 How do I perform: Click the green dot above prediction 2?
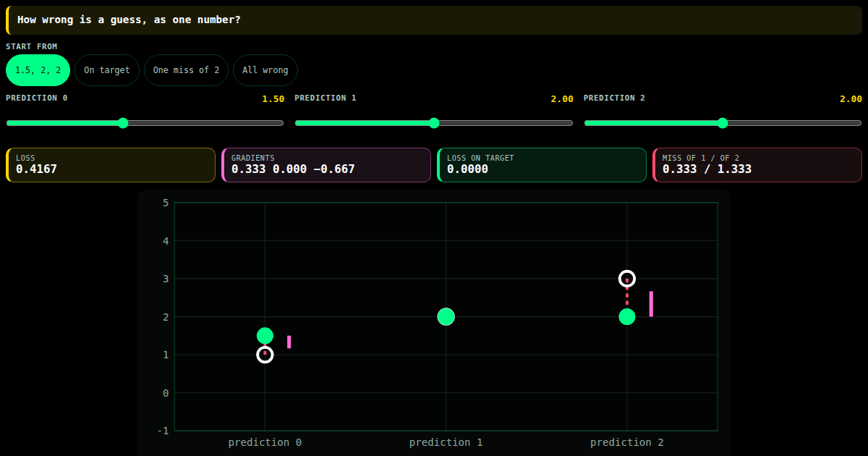click(x=627, y=316)
